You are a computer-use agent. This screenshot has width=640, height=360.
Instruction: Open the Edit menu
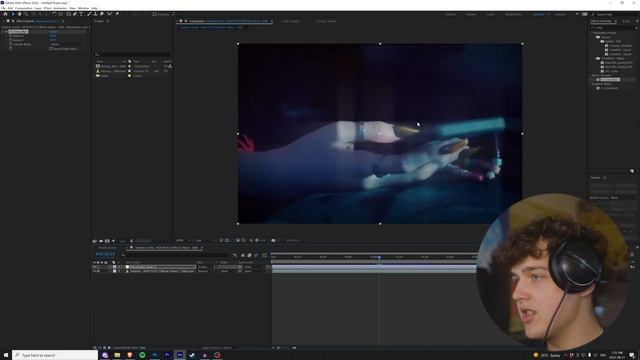(10, 8)
